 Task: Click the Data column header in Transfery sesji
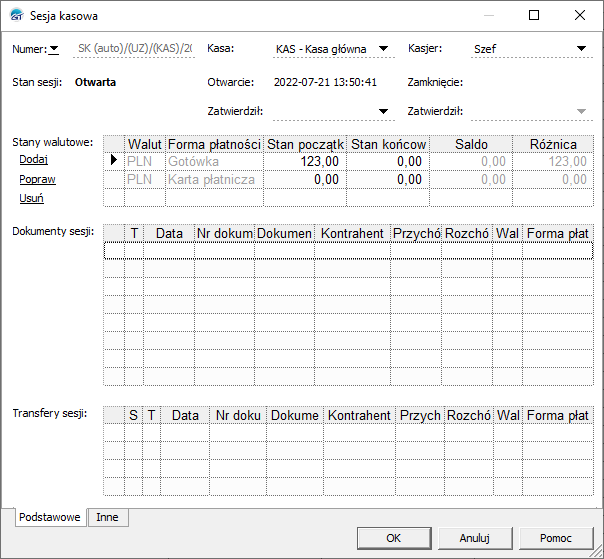click(x=185, y=415)
